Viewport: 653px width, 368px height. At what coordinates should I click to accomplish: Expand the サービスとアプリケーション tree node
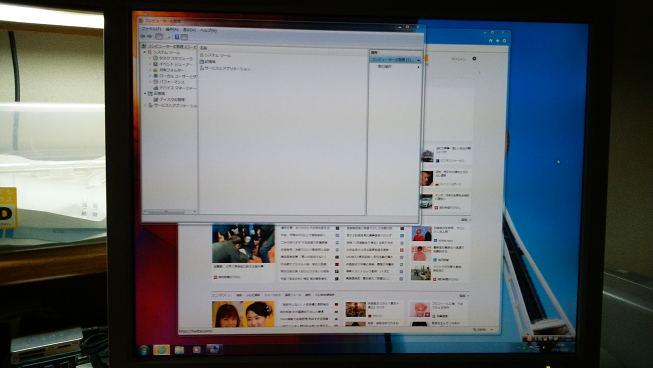[x=145, y=105]
